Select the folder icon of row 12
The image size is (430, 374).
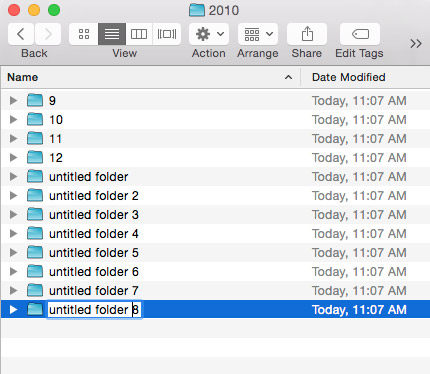click(x=35, y=157)
